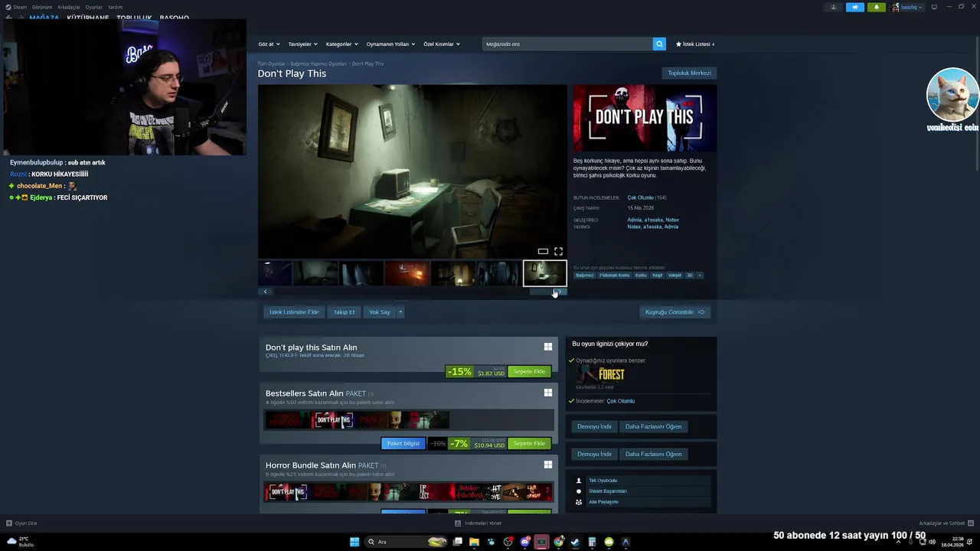
Task: Switch to TOPLULUK tab
Action: click(134, 18)
